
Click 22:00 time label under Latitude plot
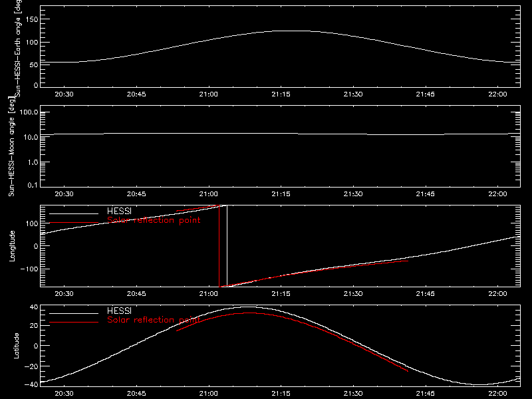[x=497, y=394]
